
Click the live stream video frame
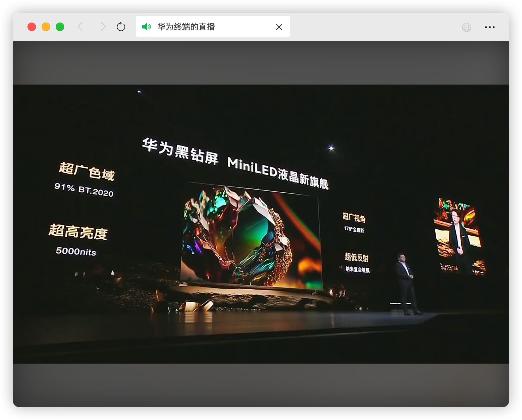[x=261, y=224]
